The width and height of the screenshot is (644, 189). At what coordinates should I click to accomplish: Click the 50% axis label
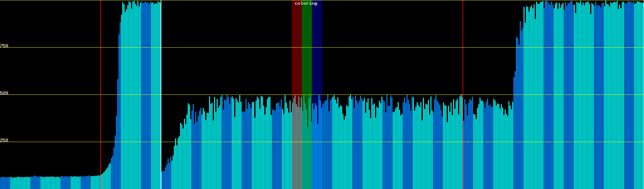coord(4,93)
